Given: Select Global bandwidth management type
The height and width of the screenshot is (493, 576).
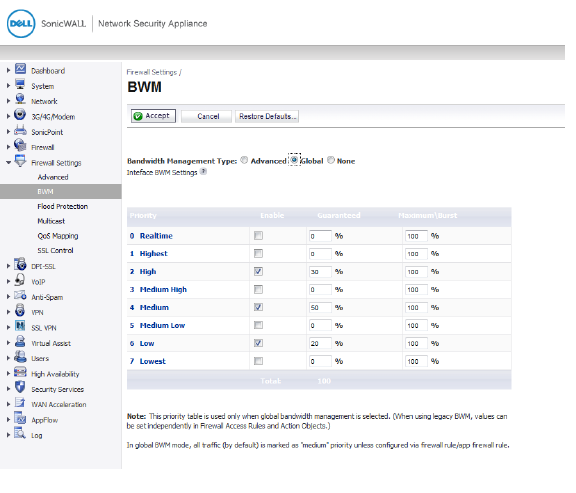Looking at the screenshot, I should click(294, 160).
